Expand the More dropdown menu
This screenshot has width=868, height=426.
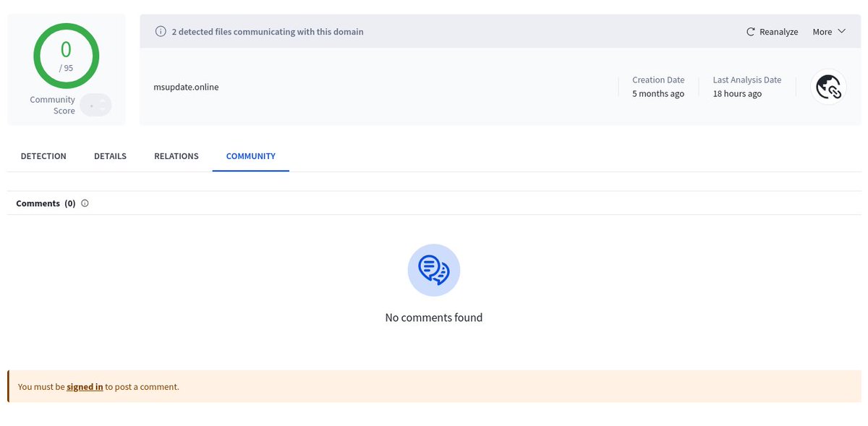tap(829, 32)
